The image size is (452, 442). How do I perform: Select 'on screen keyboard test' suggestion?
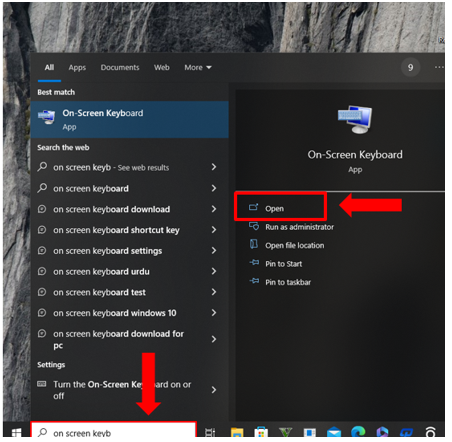click(x=130, y=292)
